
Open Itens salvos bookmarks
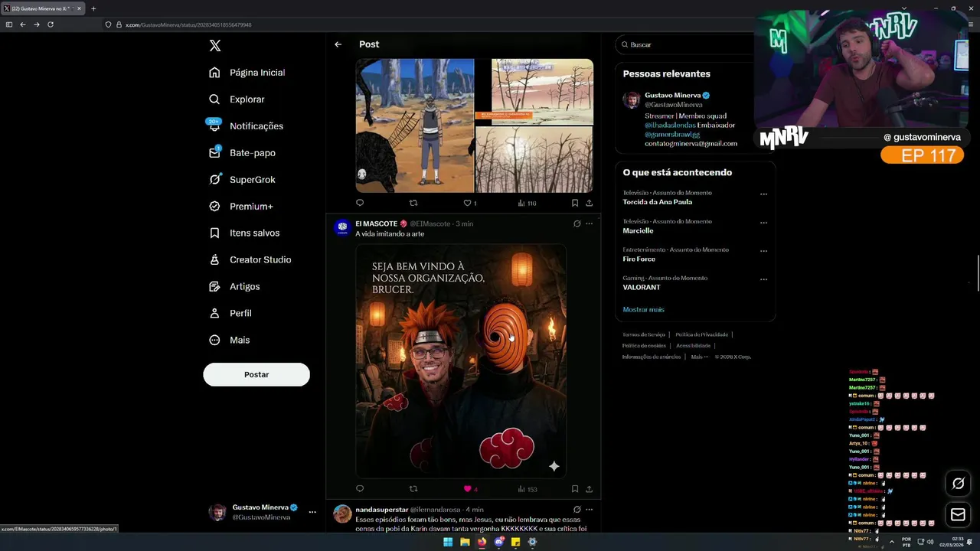(x=244, y=233)
